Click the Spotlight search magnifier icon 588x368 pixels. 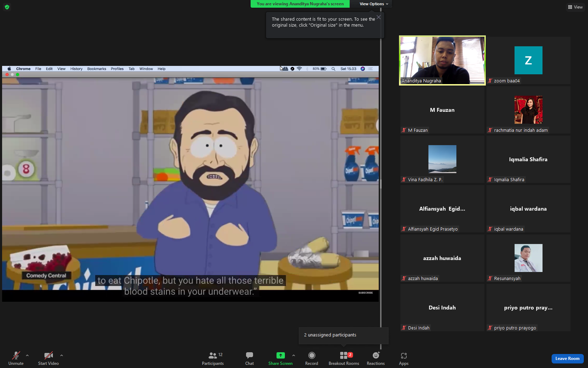(x=334, y=69)
